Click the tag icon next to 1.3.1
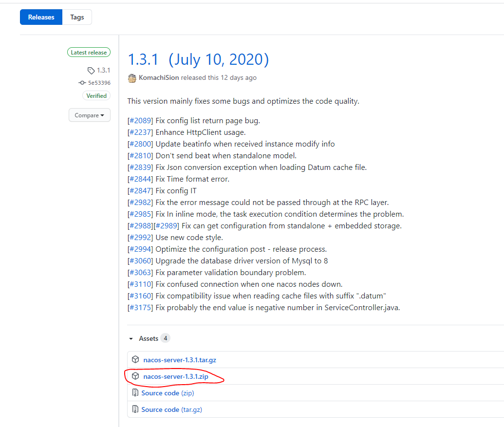This screenshot has height=427, width=504. pos(91,70)
